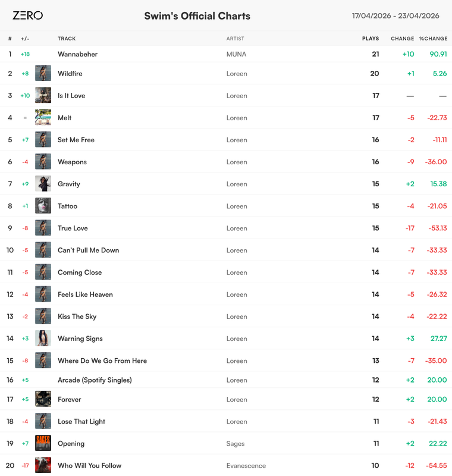Viewport: 452px width, 476px height.
Task: Open the MUNA artist link
Action: coord(236,54)
